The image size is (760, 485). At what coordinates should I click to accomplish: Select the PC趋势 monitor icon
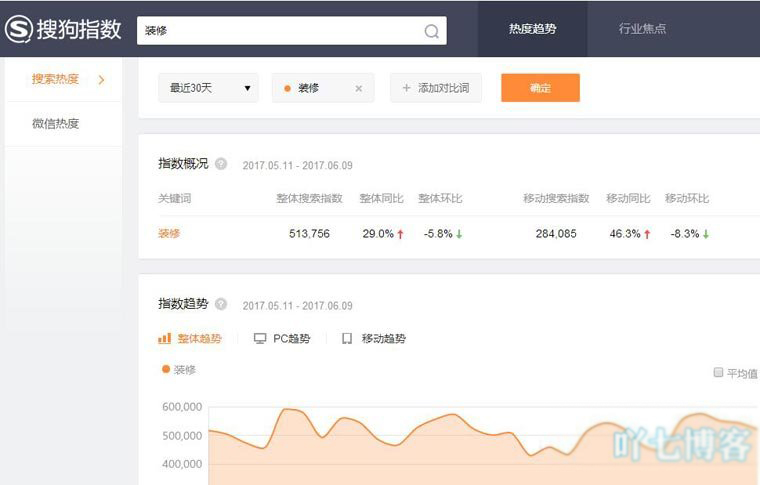[x=260, y=339]
